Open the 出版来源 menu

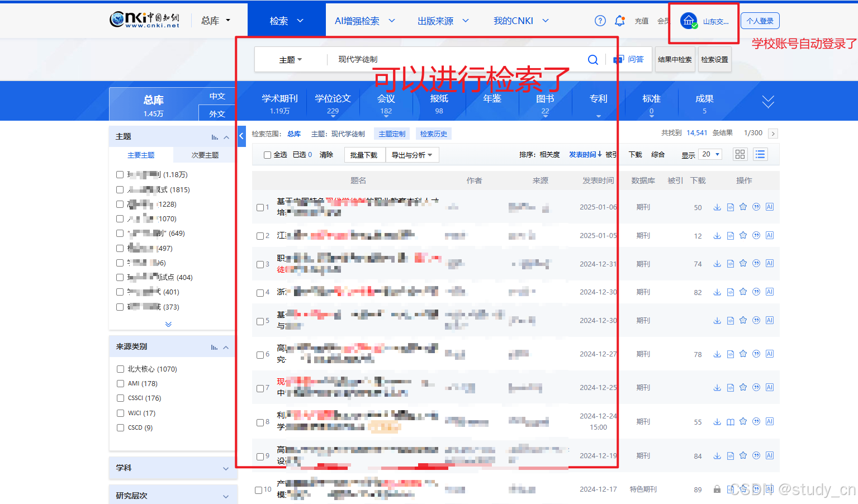[x=443, y=21]
